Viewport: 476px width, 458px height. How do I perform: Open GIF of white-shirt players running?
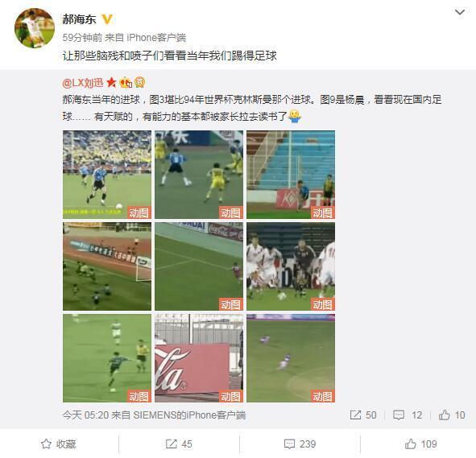291,266
